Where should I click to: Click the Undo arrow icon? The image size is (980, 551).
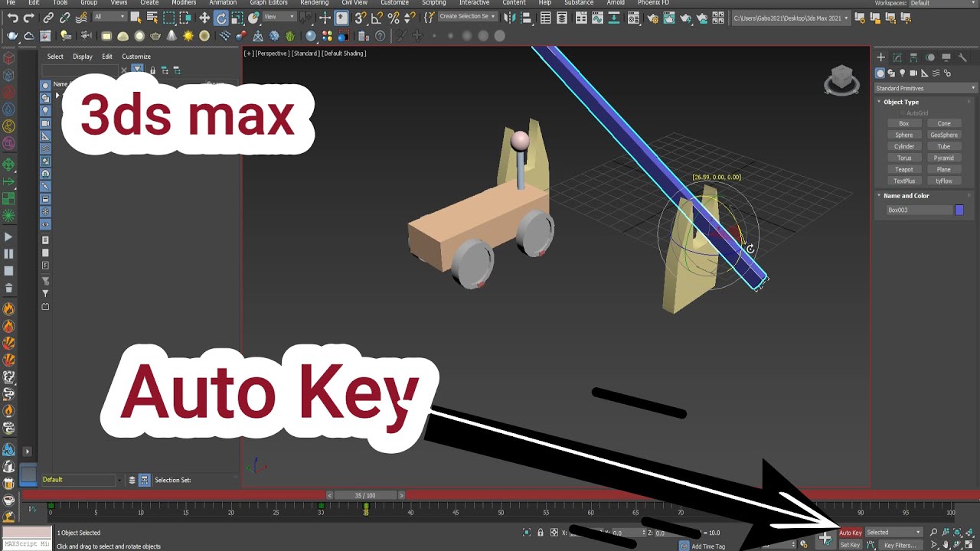coord(13,18)
